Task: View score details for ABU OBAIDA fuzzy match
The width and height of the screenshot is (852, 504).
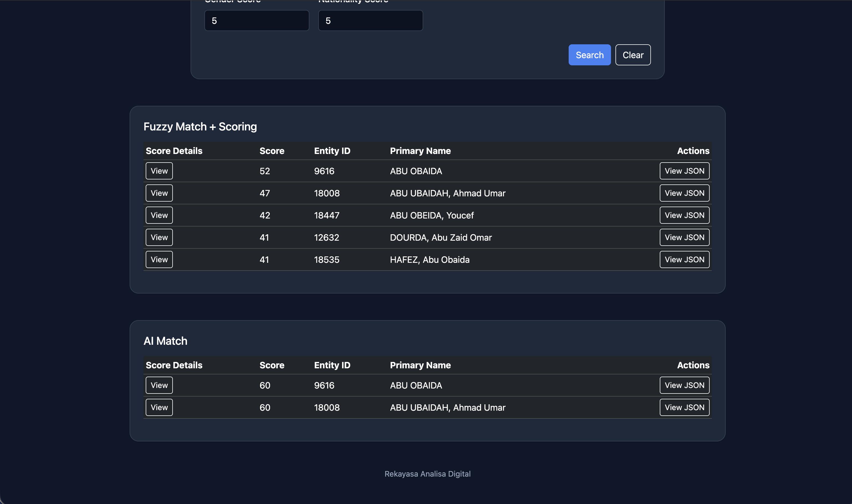Action: (159, 171)
